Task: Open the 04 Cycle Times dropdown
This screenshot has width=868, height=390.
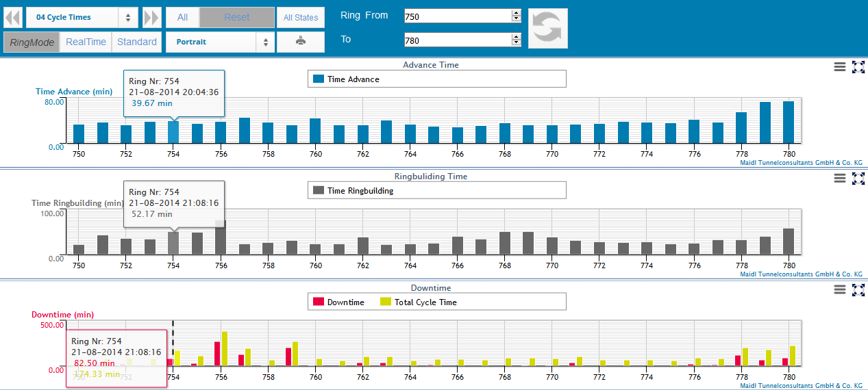Action: tap(82, 18)
